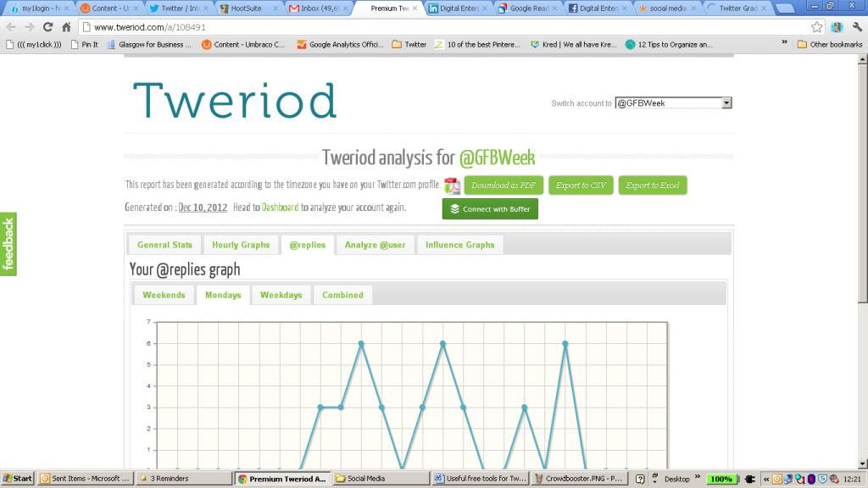Click the extension icon beside the star
The height and width of the screenshot is (488, 868).
click(837, 27)
